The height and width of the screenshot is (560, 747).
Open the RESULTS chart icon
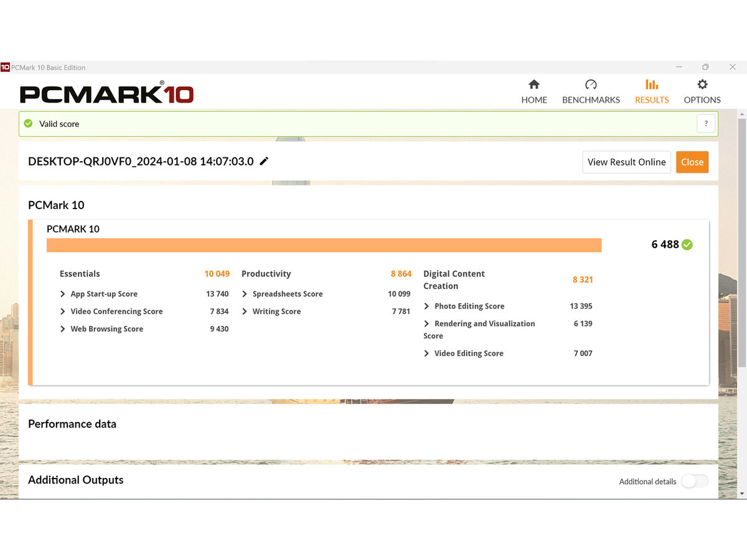click(652, 85)
